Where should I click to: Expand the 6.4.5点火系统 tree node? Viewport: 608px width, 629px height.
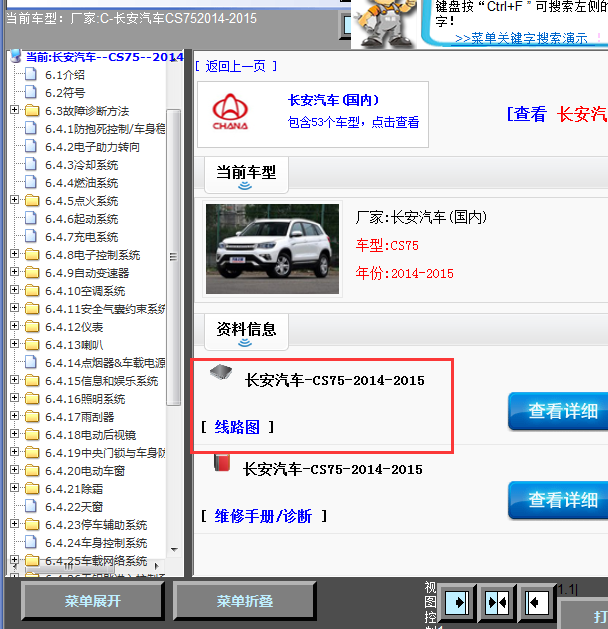click(x=14, y=199)
